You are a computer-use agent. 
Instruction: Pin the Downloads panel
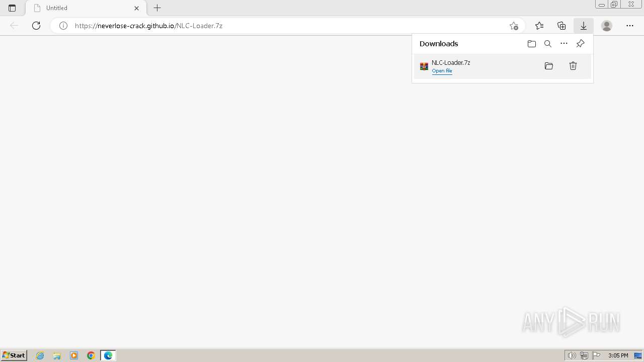580,44
